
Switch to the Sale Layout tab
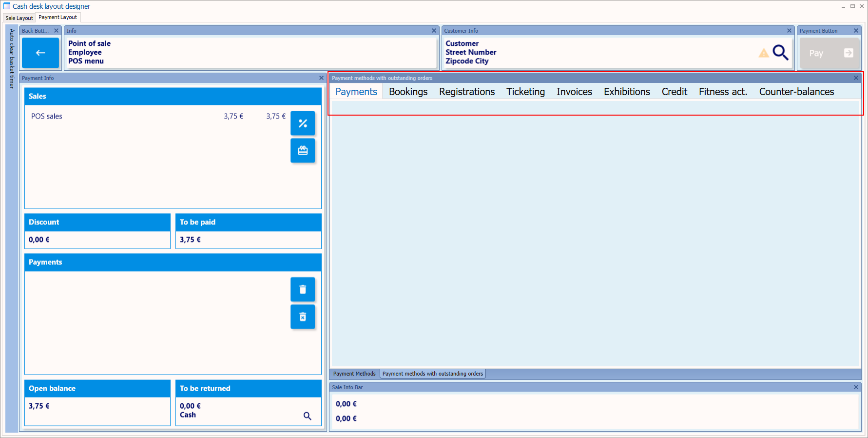coord(19,18)
